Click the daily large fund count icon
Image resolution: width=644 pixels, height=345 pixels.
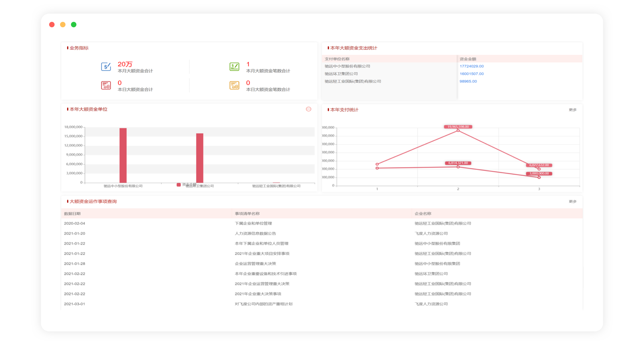click(234, 85)
